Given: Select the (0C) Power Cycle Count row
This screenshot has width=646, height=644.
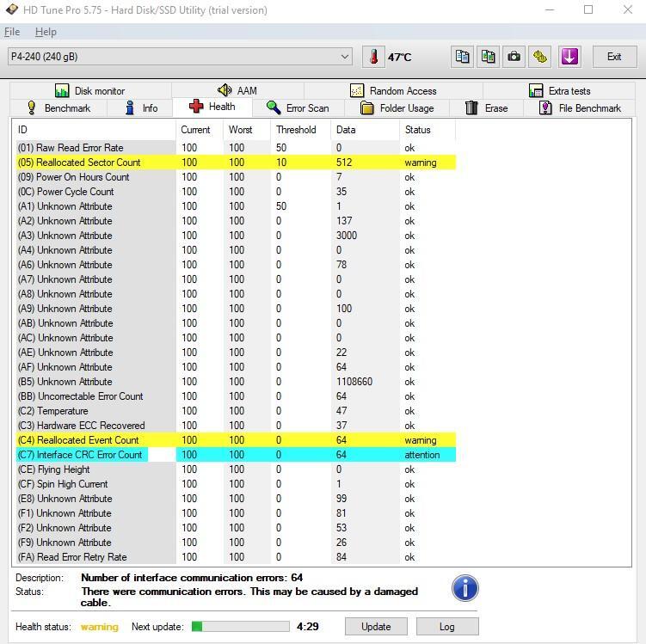Looking at the screenshot, I should [236, 192].
